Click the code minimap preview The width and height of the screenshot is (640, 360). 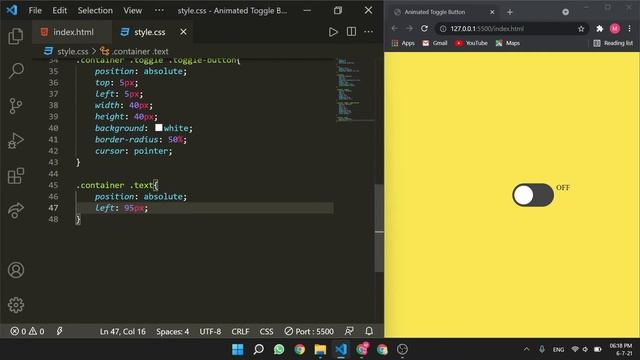click(x=354, y=90)
